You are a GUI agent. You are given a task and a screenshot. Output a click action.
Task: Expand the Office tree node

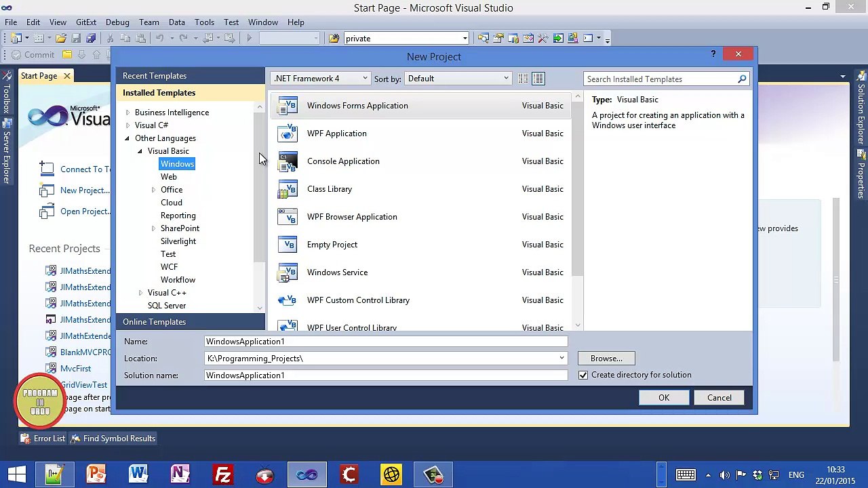coord(153,190)
